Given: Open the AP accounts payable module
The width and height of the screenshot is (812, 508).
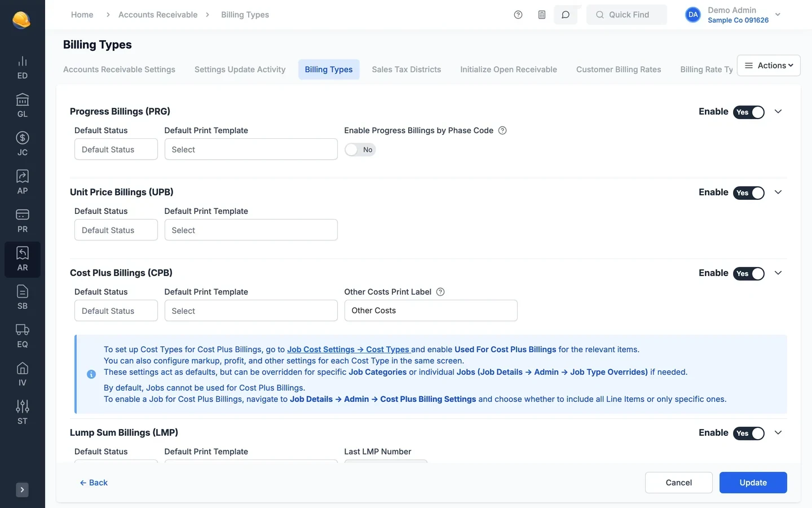Looking at the screenshot, I should coord(23,183).
